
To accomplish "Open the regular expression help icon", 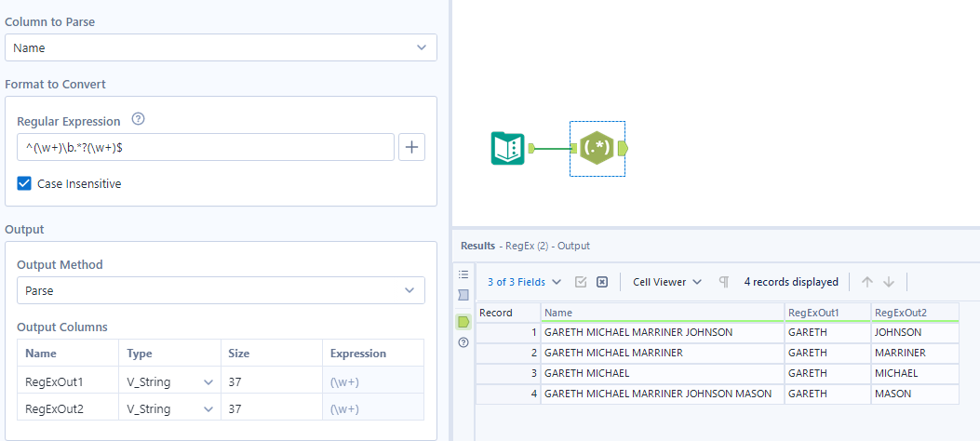I will click(x=139, y=119).
